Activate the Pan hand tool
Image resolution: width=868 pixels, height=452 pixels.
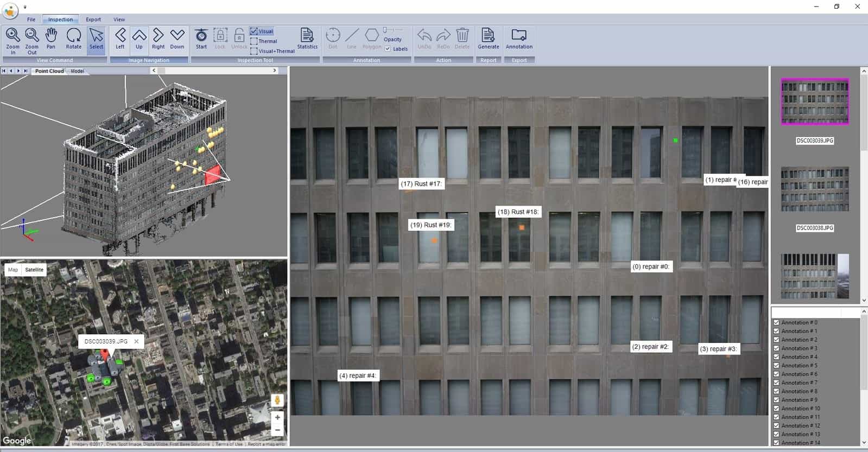click(51, 39)
